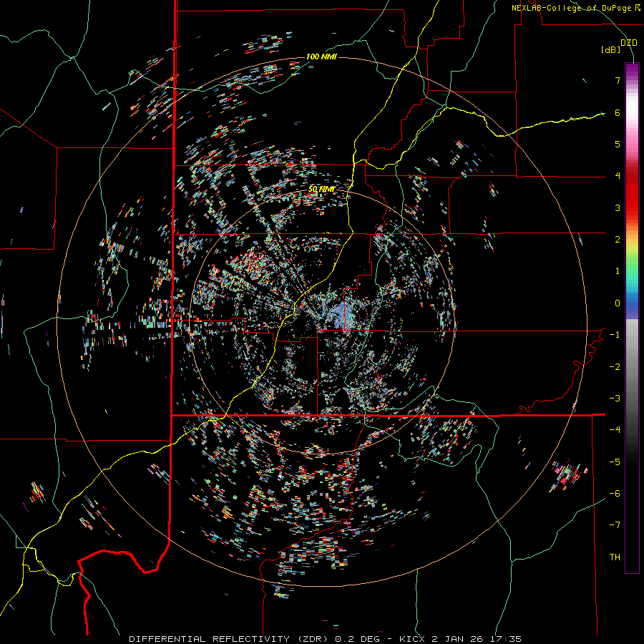Image resolution: width=644 pixels, height=644 pixels.
Task: Select the 4 value on the color scale
Action: 618,176
